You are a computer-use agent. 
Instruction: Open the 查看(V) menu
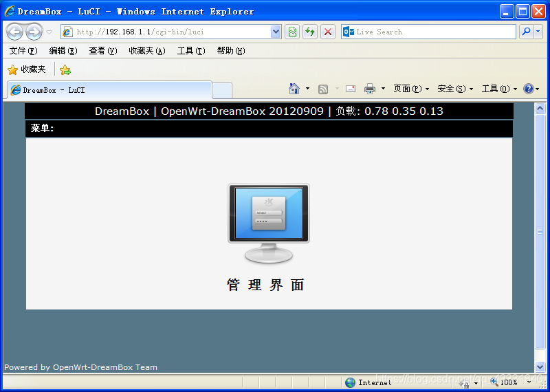pos(102,51)
